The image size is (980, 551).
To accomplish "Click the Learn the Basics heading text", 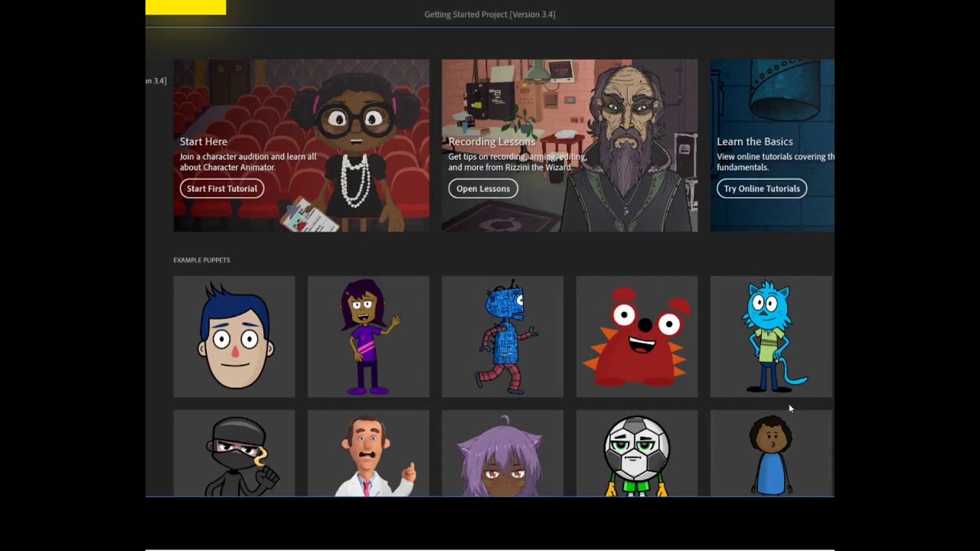I will [755, 142].
